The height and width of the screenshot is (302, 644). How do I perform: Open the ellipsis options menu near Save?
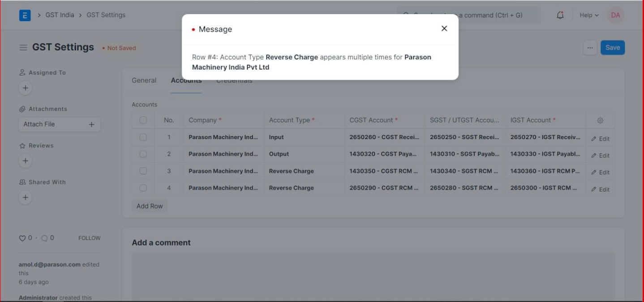[x=590, y=47]
